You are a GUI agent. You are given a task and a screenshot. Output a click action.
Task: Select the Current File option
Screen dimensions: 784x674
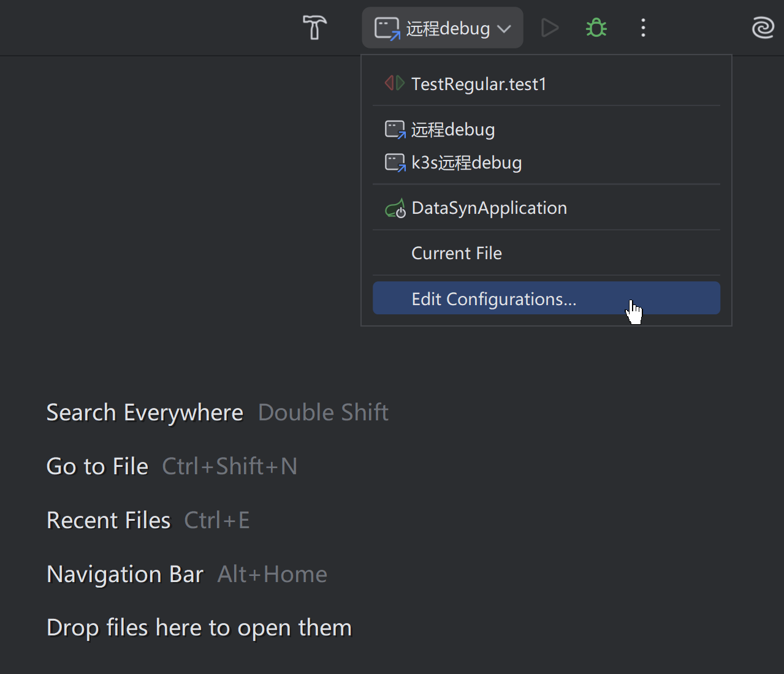point(457,253)
